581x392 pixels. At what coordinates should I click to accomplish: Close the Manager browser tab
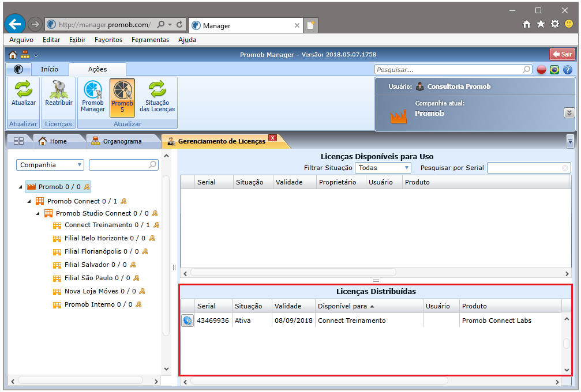point(297,25)
